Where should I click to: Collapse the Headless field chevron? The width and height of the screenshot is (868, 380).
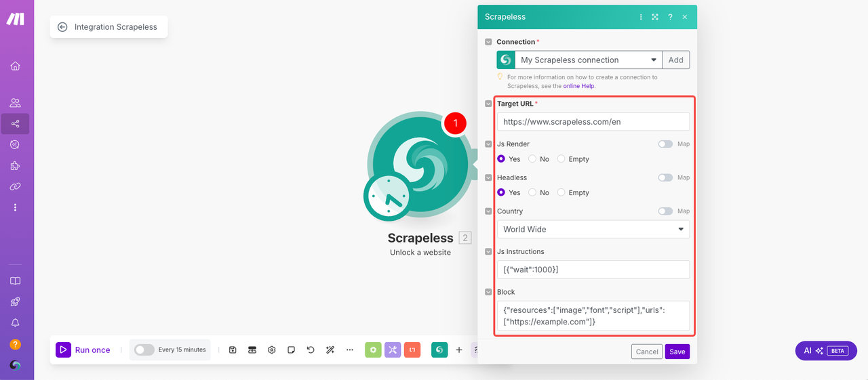[x=488, y=177]
